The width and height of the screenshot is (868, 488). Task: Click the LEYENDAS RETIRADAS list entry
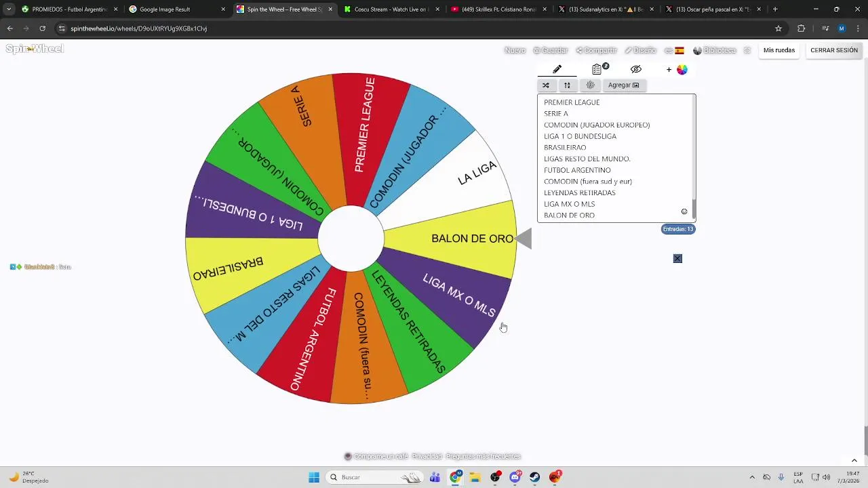click(x=580, y=192)
